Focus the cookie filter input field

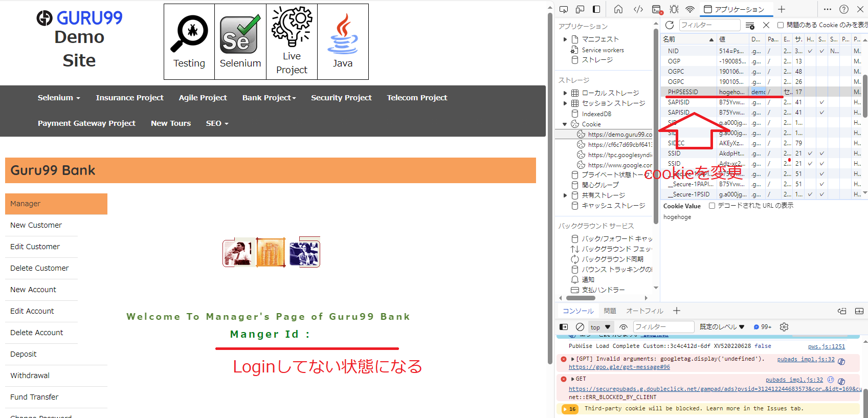tap(709, 25)
